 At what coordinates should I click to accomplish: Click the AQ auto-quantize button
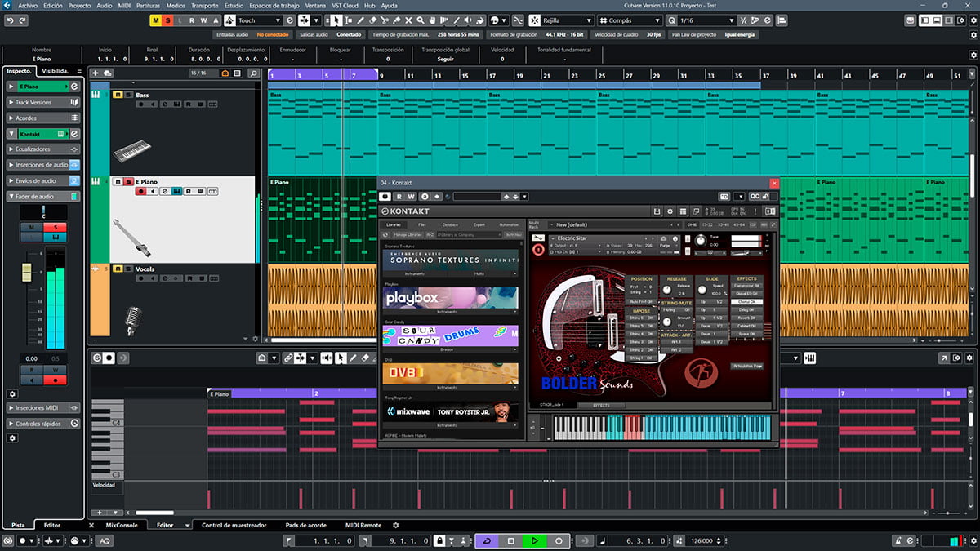105,541
